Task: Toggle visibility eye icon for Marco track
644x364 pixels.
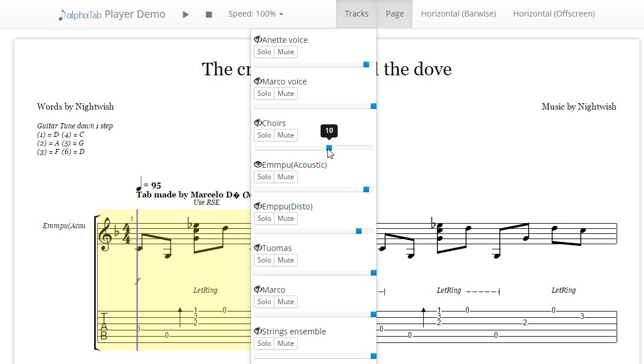Action: (257, 289)
